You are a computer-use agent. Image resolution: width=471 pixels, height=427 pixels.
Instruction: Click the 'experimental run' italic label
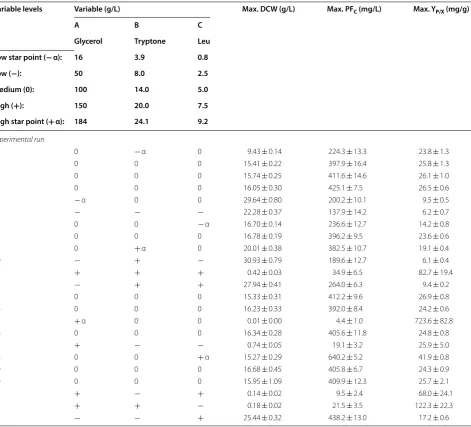[22, 139]
